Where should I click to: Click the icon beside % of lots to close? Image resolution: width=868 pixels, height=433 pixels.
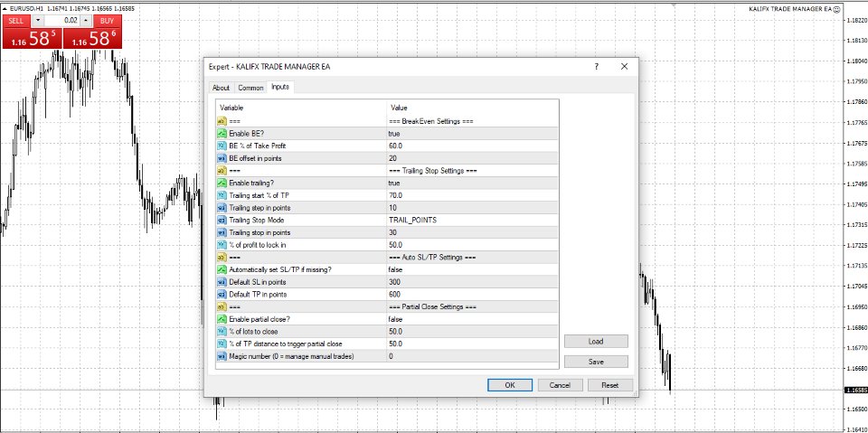click(222, 332)
